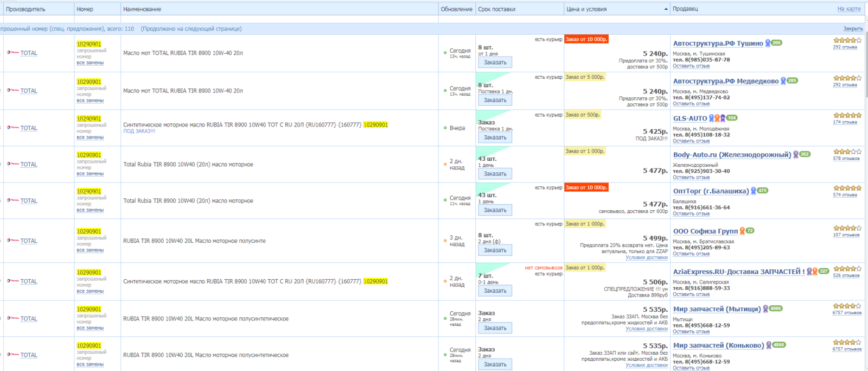Image resolution: width=868 pixels, height=371 pixels.
Task: Click Заказать in the Автоструктура.РФ Медведково row
Action: pyautogui.click(x=495, y=100)
